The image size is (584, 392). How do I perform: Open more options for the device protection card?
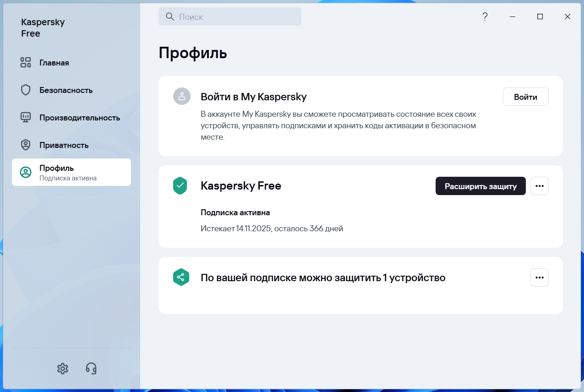540,278
